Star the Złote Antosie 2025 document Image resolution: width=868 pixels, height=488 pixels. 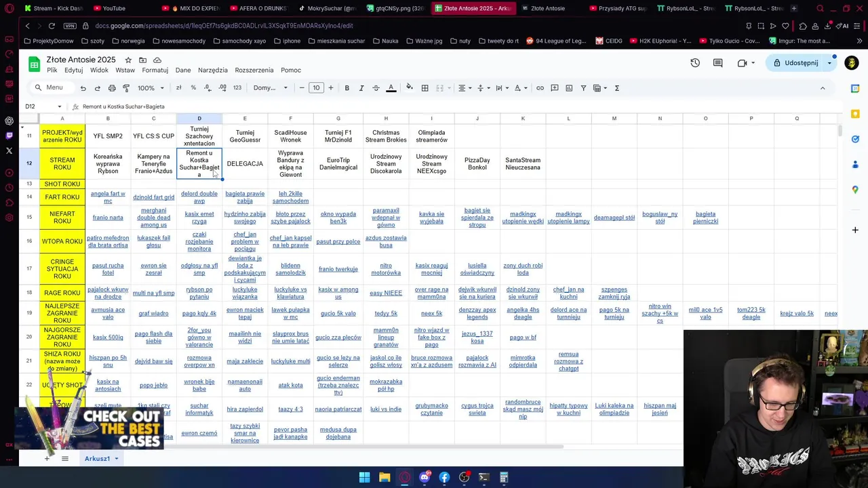(128, 60)
